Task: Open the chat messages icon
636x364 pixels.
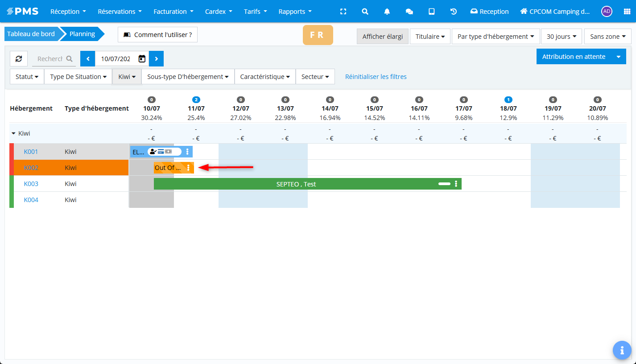Action: click(x=409, y=12)
